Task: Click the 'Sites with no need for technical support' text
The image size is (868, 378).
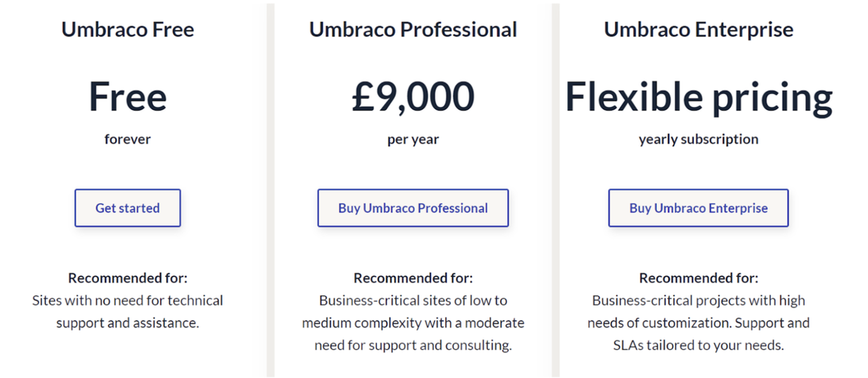Action: [128, 311]
